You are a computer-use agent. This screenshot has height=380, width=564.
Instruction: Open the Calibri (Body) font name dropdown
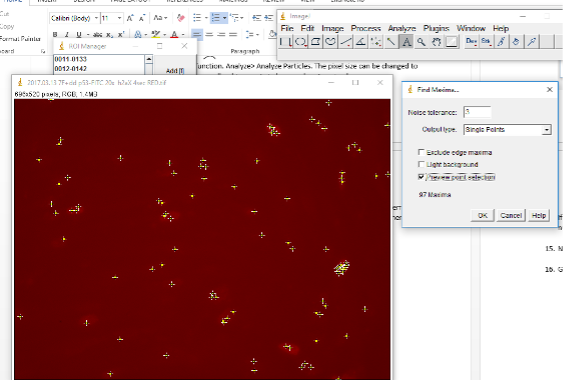click(x=96, y=18)
